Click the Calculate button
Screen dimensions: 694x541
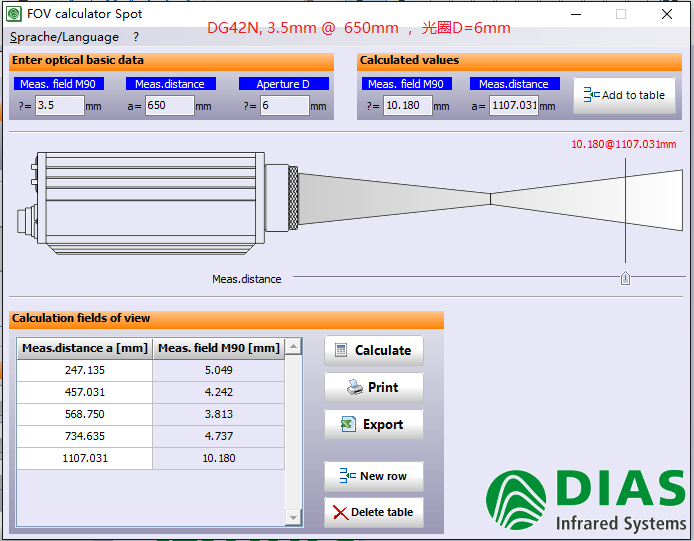click(374, 350)
